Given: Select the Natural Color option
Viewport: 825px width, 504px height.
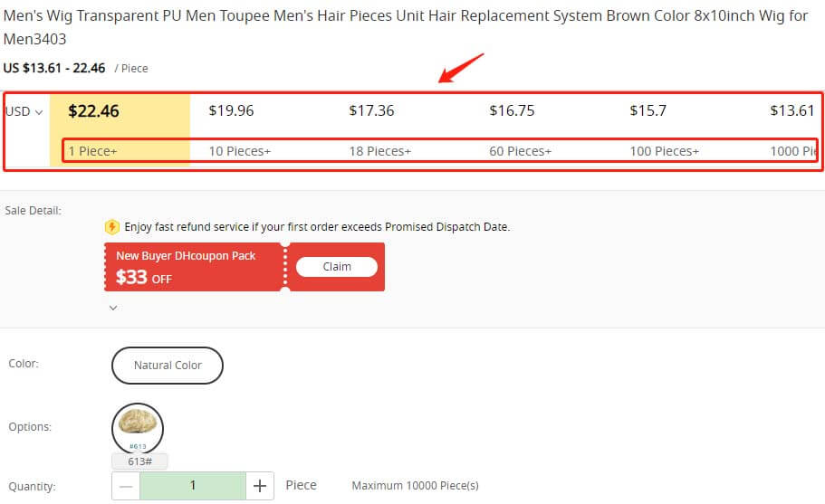Looking at the screenshot, I should 168,366.
